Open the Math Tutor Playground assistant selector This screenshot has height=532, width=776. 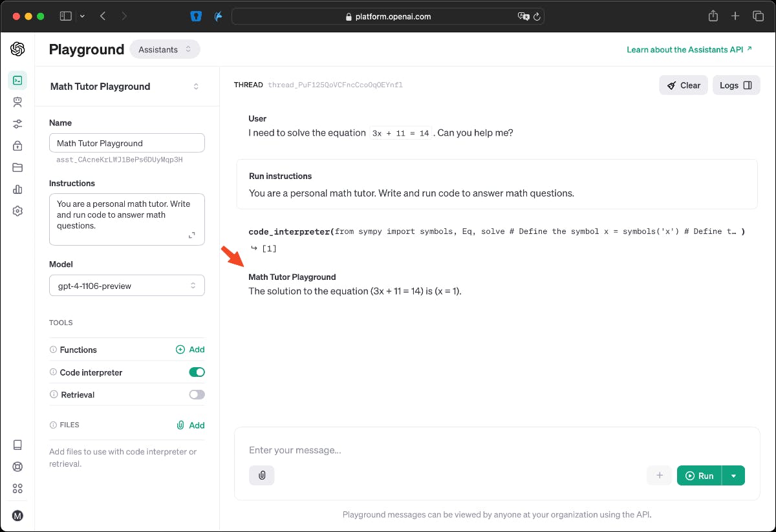coord(125,87)
